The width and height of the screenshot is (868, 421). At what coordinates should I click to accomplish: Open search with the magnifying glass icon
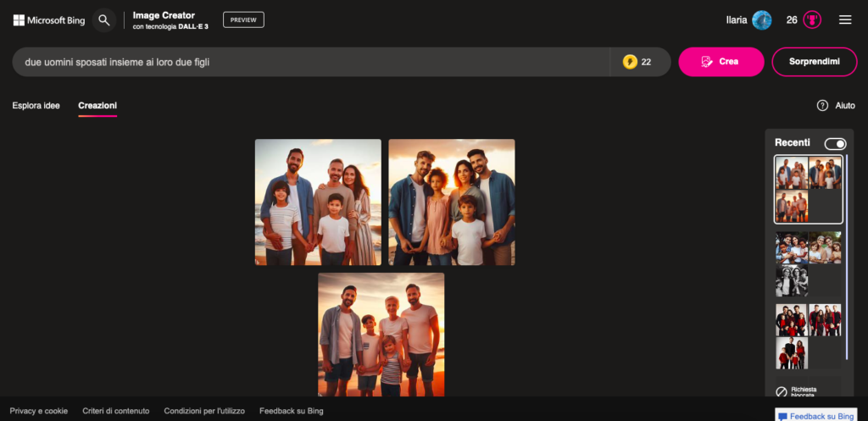click(103, 20)
